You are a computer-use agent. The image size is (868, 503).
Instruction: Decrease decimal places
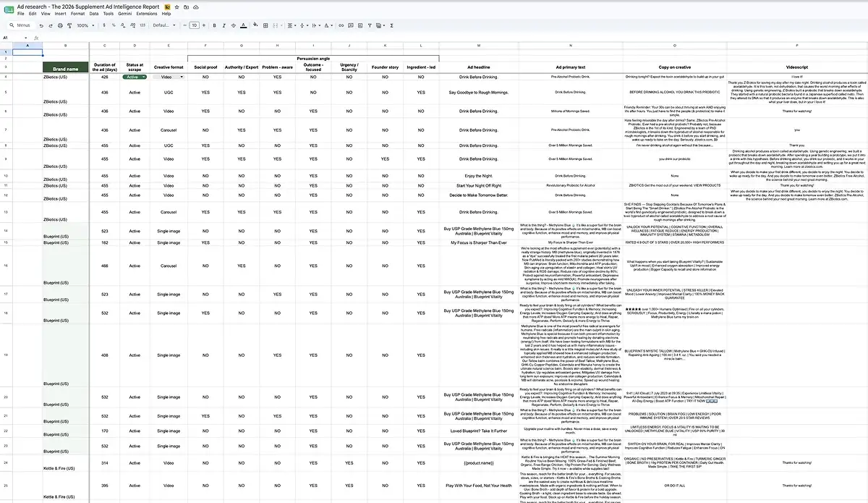pos(123,25)
